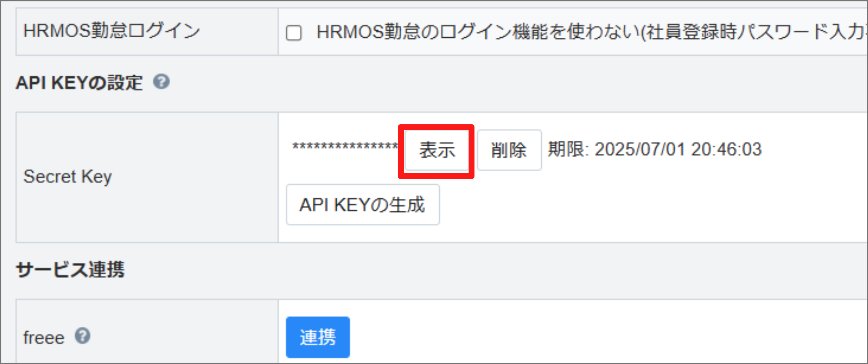
Task: Click blank space right of API KEYの生成
Action: click(x=606, y=206)
